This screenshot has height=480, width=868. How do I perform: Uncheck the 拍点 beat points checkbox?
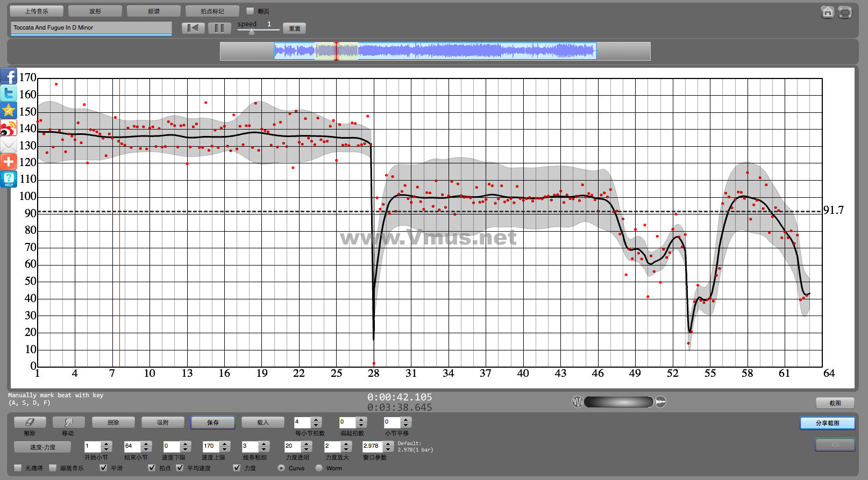[x=152, y=468]
